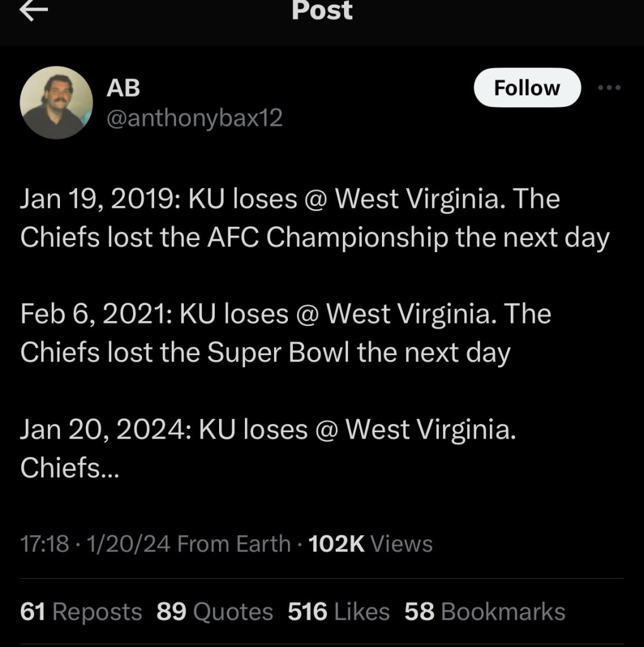Tap the line starting with Jan 20, 2024

tap(268, 430)
